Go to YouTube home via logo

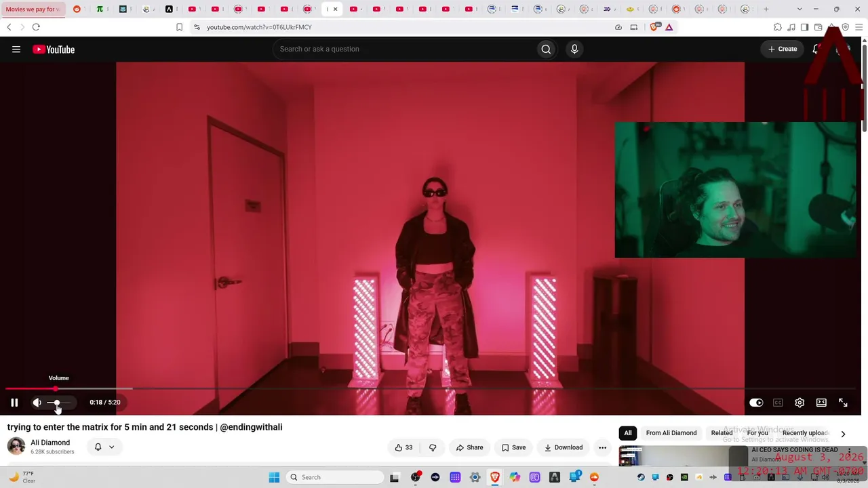pos(54,49)
